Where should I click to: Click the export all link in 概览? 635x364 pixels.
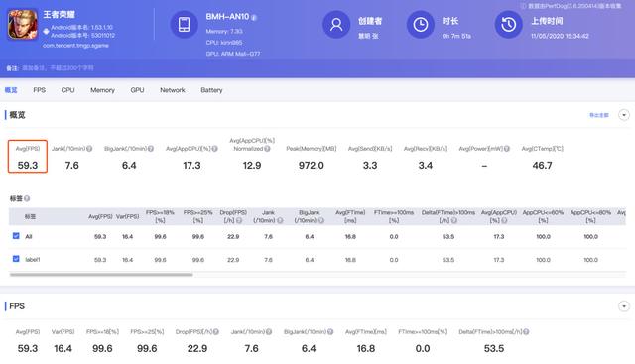coord(599,115)
